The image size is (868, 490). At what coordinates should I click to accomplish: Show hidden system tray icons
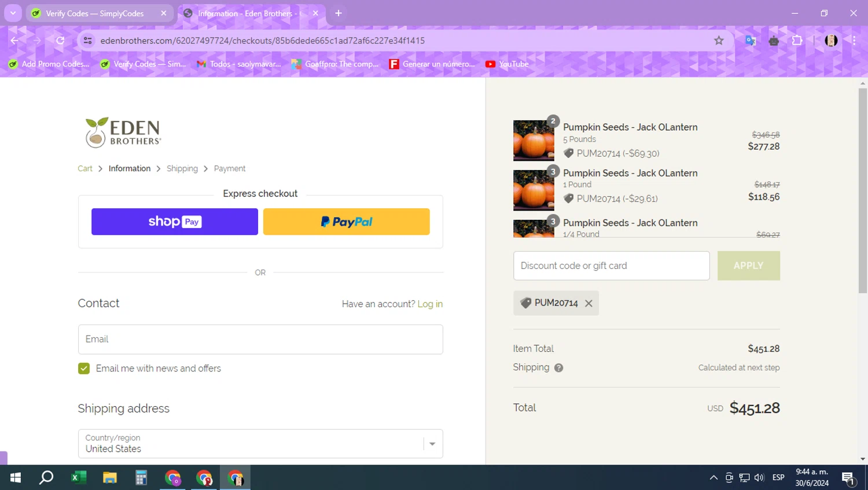[x=713, y=477]
